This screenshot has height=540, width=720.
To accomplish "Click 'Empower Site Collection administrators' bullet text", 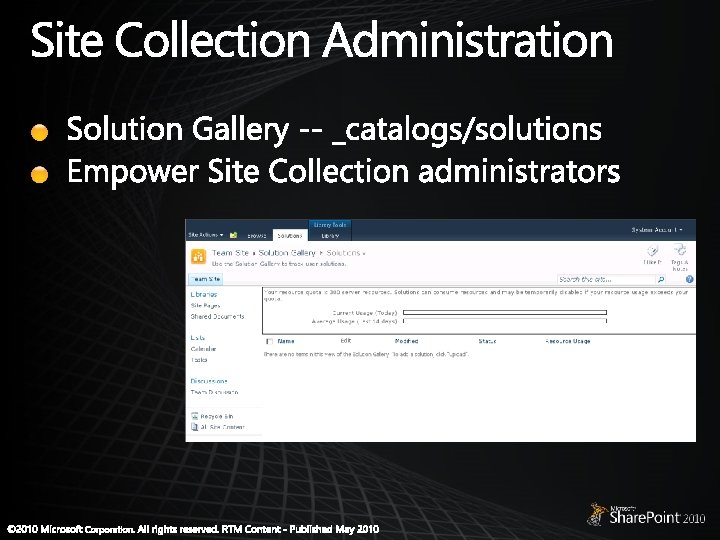I will coord(343,171).
